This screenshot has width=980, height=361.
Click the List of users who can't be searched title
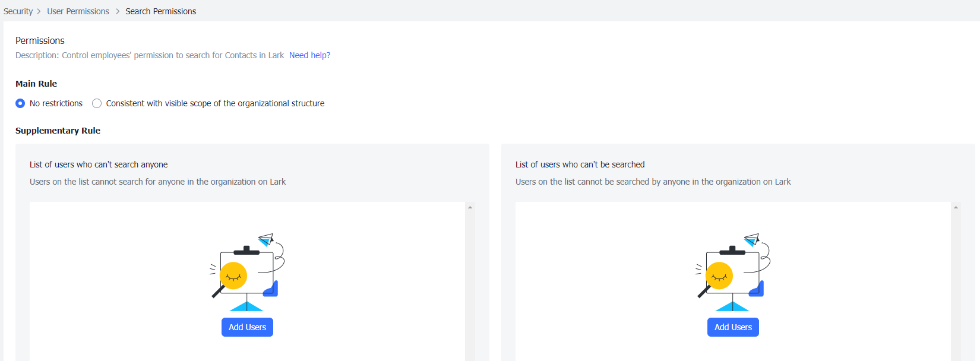click(x=580, y=164)
